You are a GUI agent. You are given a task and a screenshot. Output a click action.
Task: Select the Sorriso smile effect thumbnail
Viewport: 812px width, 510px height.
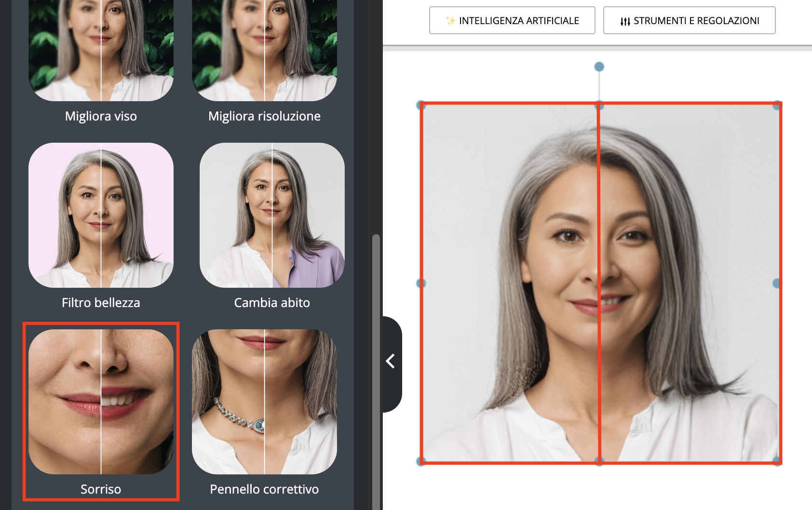(101, 402)
